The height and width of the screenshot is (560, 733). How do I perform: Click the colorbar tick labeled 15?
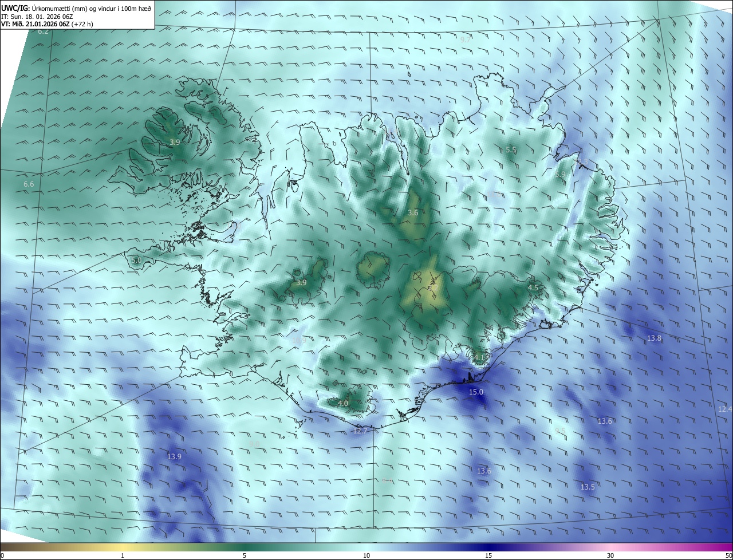488,555
